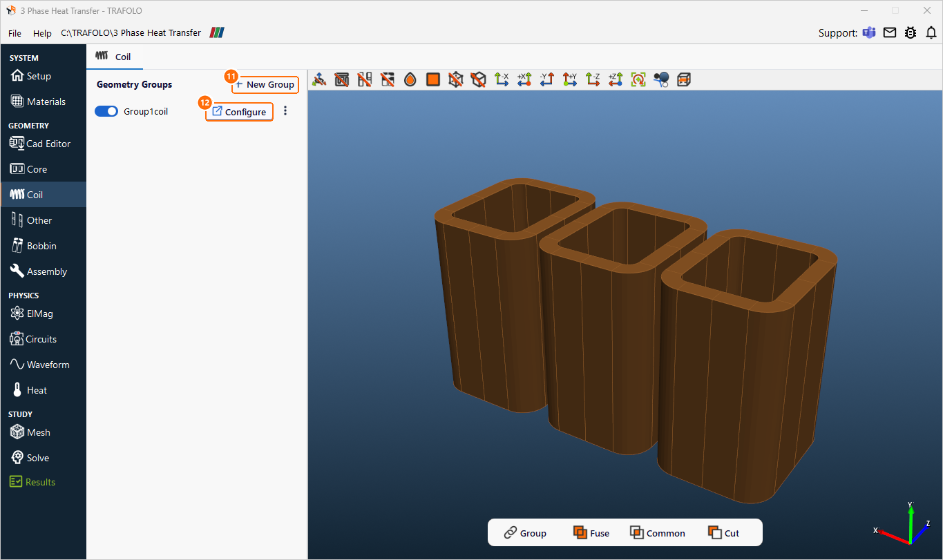
Task: Click the clipped cube icon at toolbar end
Action: point(684,79)
